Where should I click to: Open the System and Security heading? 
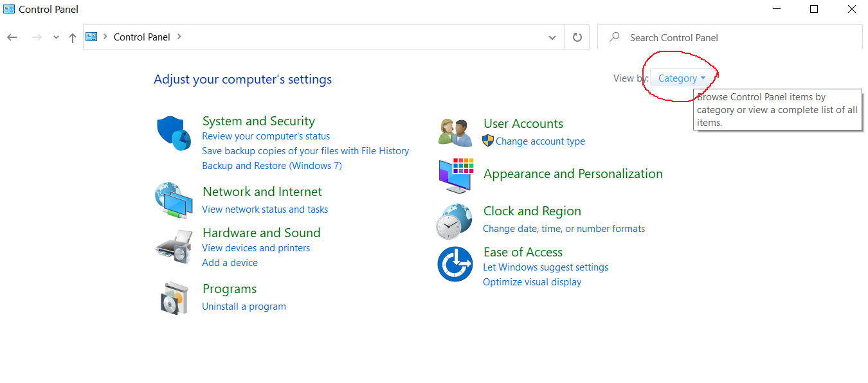point(258,121)
